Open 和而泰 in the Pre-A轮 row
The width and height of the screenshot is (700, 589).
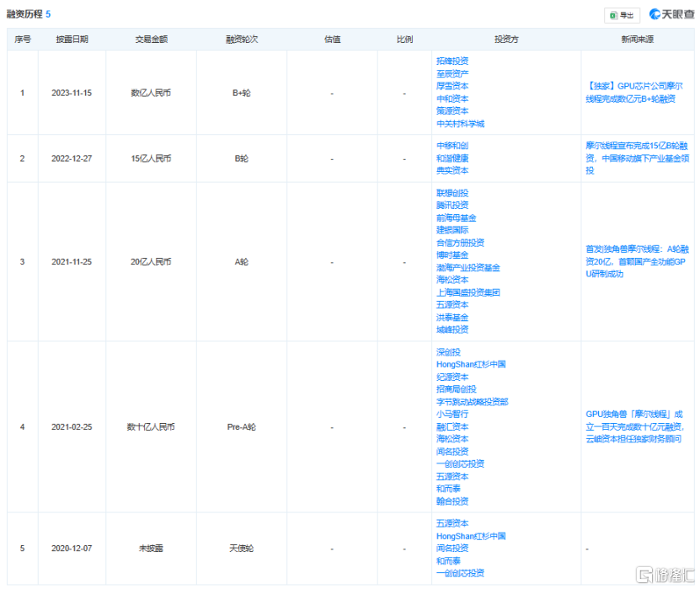point(448,489)
